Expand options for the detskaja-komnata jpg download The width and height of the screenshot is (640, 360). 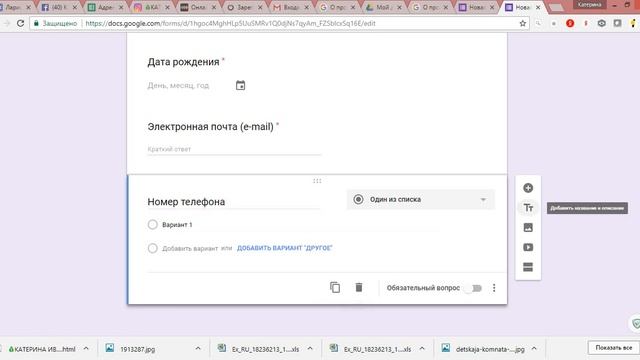[x=534, y=349]
